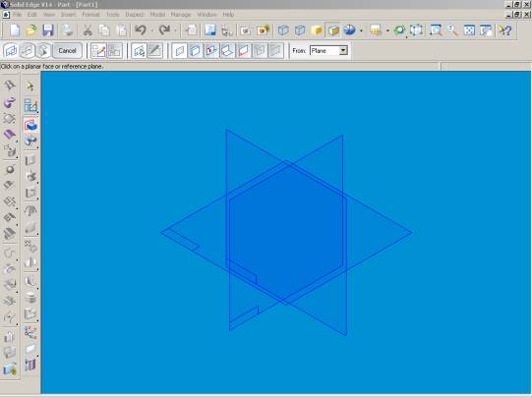This screenshot has width=532, height=398.
Task: Click the hexagonal reference planes in viewport
Action: (x=287, y=233)
